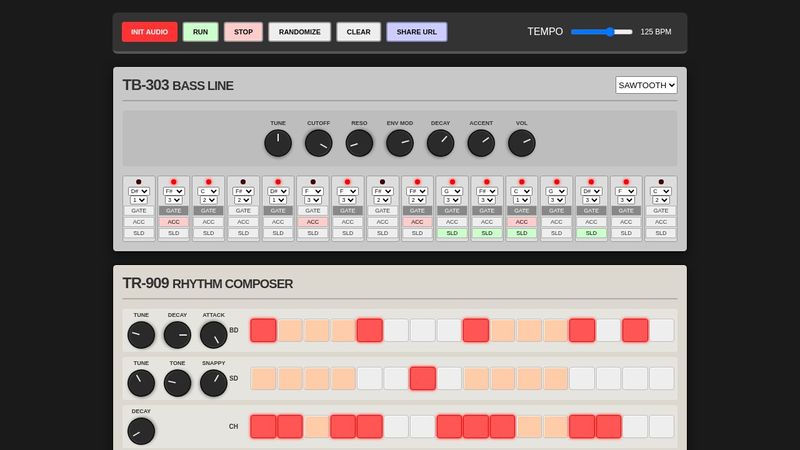Toggle the first CH step pad
Image resolution: width=800 pixels, height=450 pixels.
click(263, 427)
